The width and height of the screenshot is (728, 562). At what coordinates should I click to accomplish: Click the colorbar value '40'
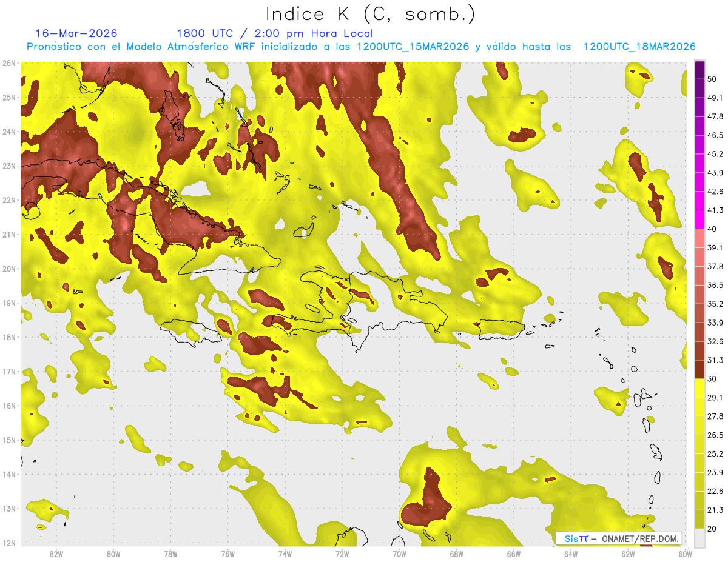coord(712,229)
